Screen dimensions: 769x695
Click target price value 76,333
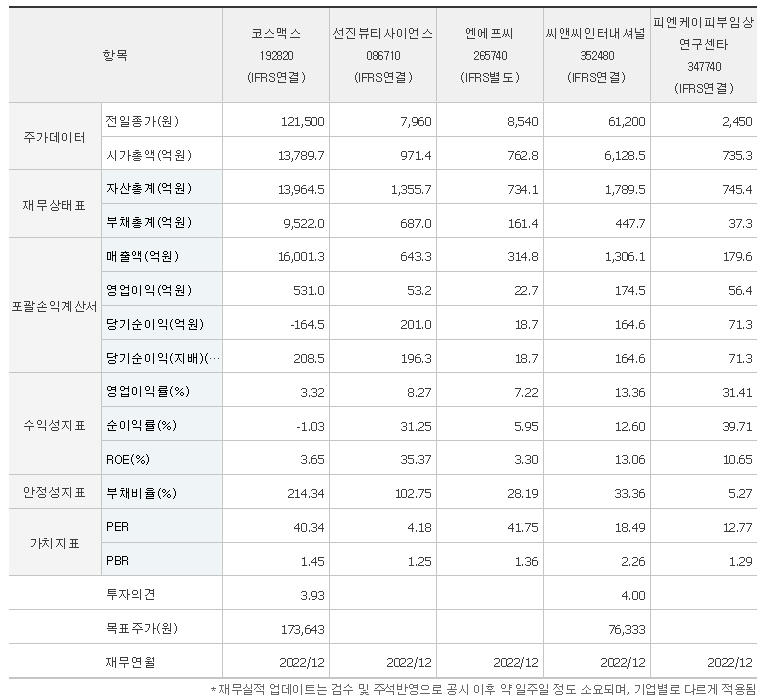(x=627, y=629)
